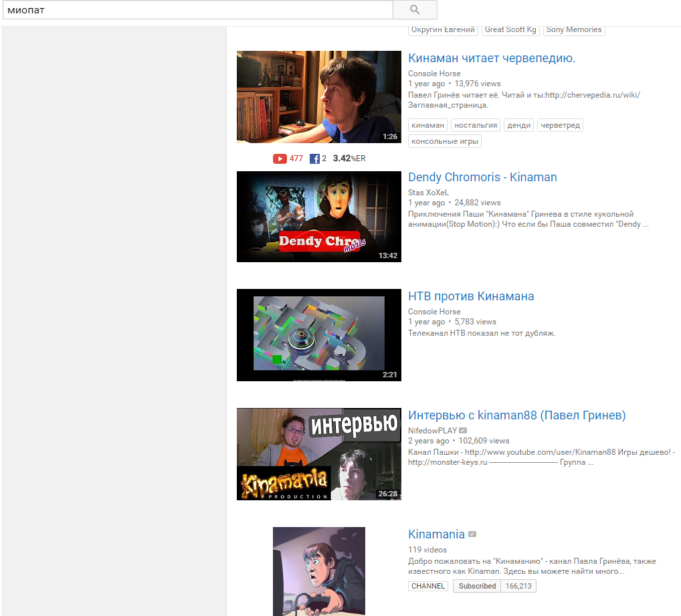The width and height of the screenshot is (681, 616).
Task: Click the '119 videos' text
Action: [x=427, y=550]
